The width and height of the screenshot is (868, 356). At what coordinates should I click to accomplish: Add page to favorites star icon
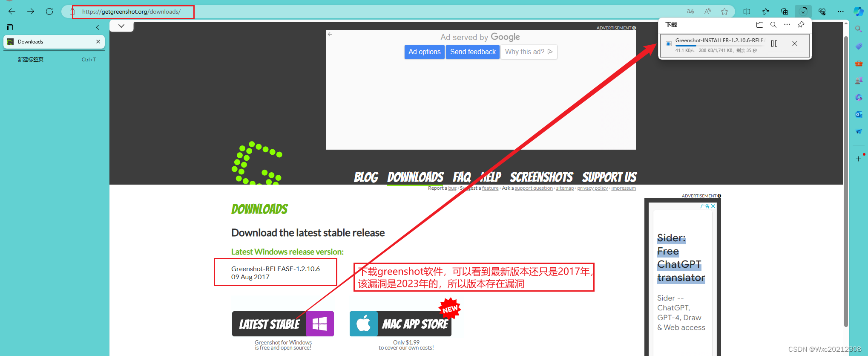(724, 12)
